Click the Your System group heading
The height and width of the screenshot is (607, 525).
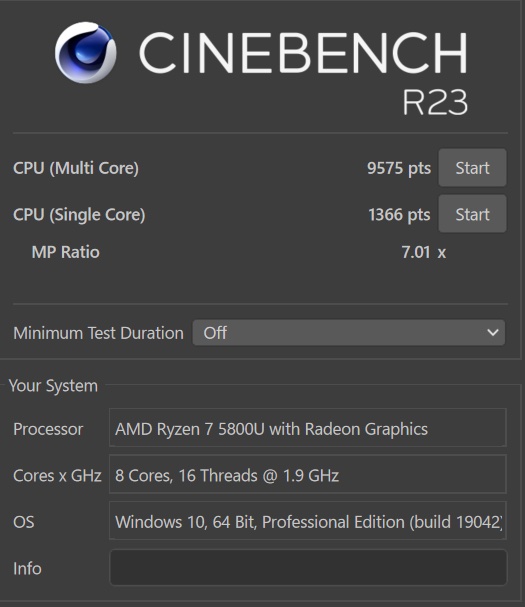click(53, 386)
